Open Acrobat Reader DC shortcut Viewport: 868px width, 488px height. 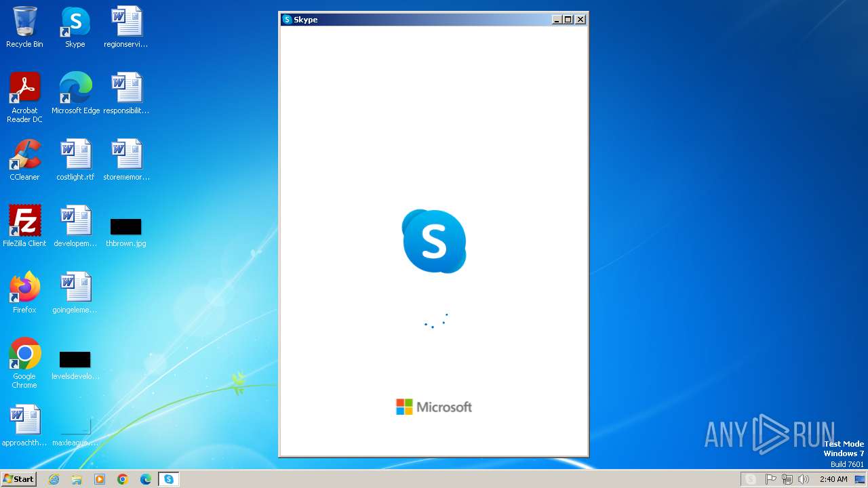25,97
